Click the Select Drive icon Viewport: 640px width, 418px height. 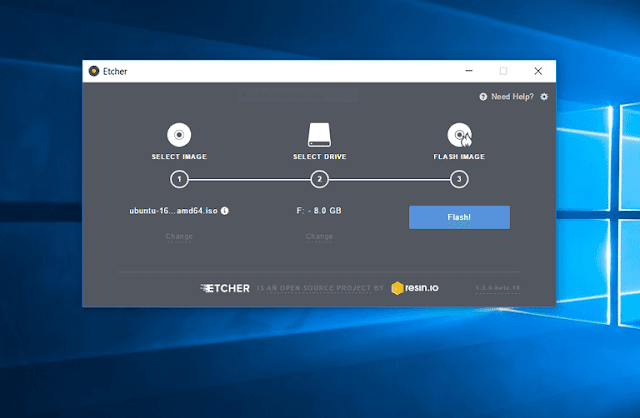pyautogui.click(x=319, y=135)
